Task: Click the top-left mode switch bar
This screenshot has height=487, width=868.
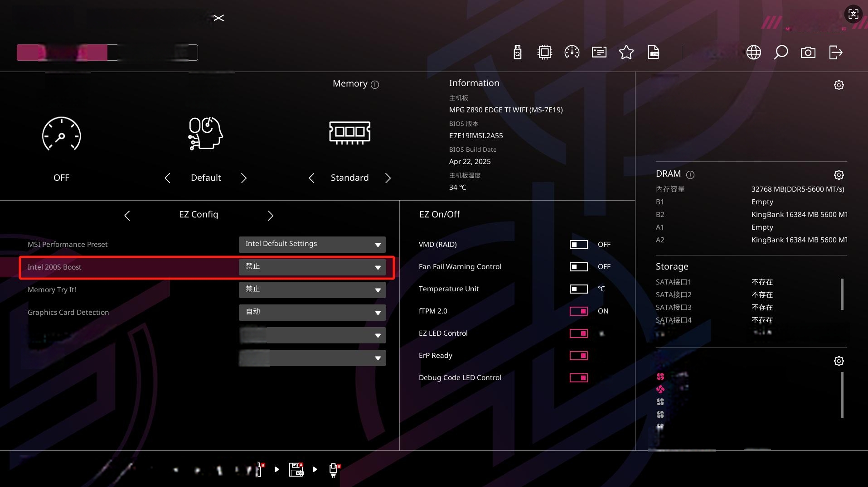Action: 107,53
